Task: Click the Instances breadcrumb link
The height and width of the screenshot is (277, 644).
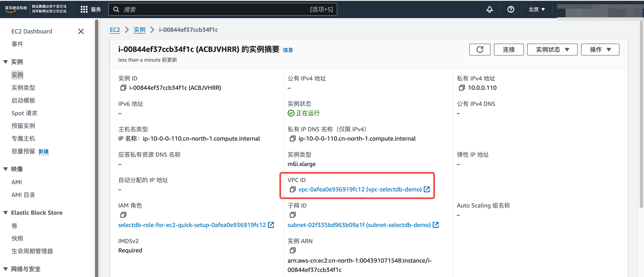Action: click(139, 30)
